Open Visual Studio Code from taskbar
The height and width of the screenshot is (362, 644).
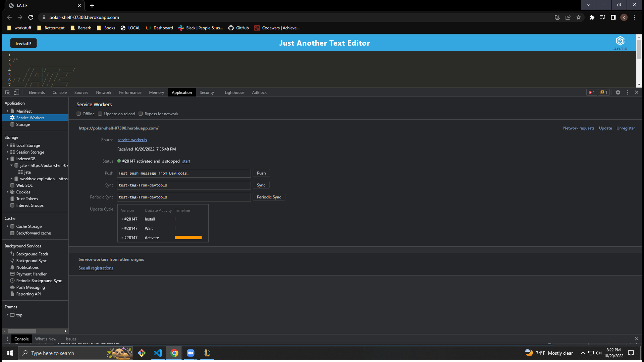pos(158,353)
